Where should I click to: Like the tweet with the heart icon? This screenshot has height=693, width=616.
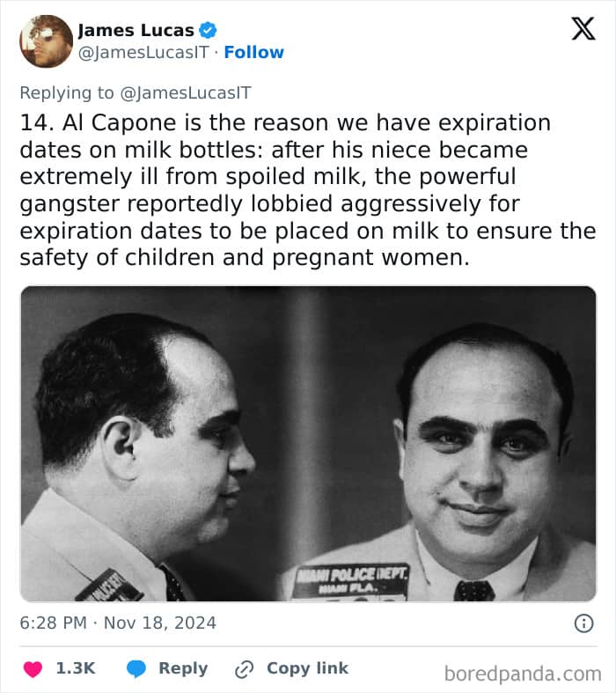33,669
